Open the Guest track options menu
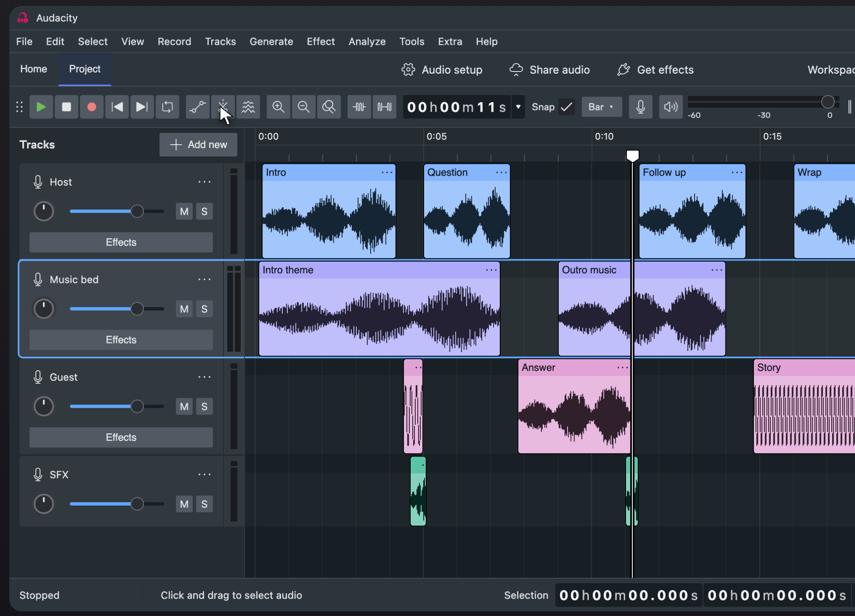This screenshot has width=855, height=616. (x=204, y=377)
